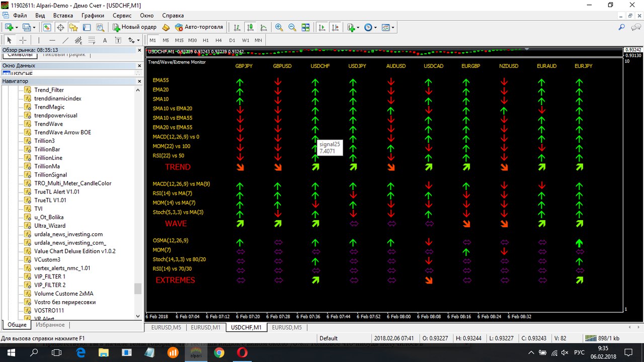Toggle the Market Watch window icon
The image size is (644, 362).
(x=47, y=27)
